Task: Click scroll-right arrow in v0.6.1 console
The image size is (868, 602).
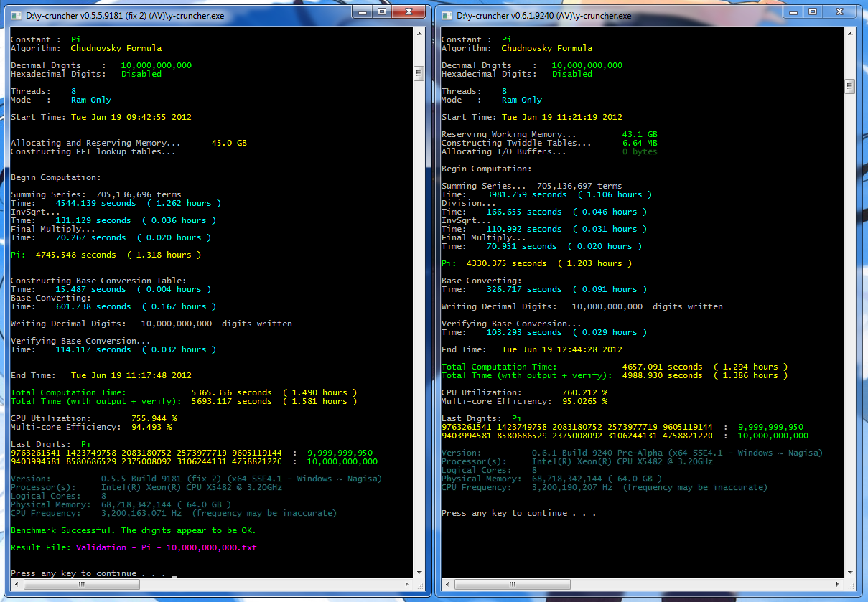Action: [x=838, y=583]
